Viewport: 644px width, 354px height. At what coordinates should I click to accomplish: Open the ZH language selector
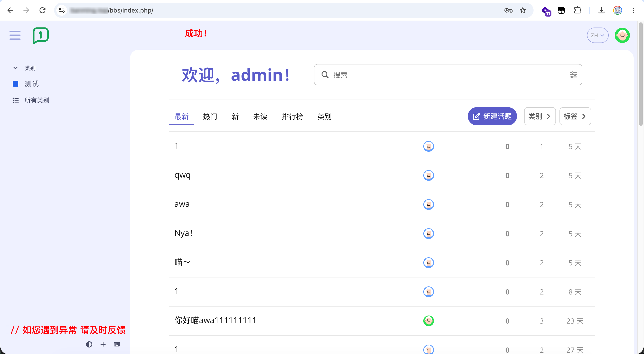(x=597, y=35)
